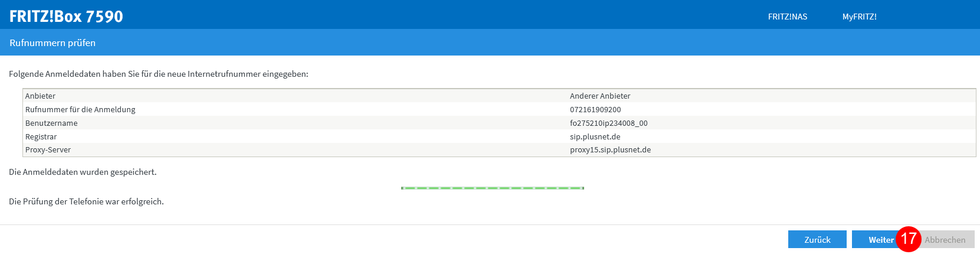Viewport: 980px width, 254px height.
Task: Open the MyFRITZ! link
Action: [860, 17]
